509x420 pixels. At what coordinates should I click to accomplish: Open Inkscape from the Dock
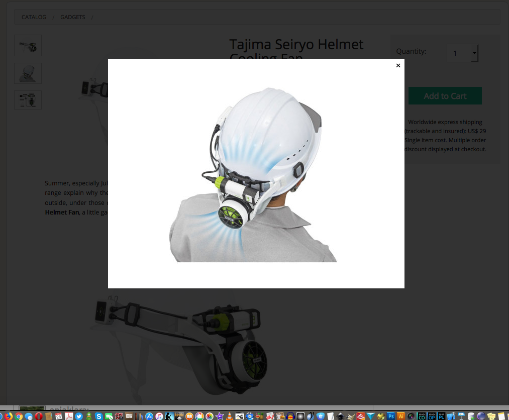coord(341,416)
